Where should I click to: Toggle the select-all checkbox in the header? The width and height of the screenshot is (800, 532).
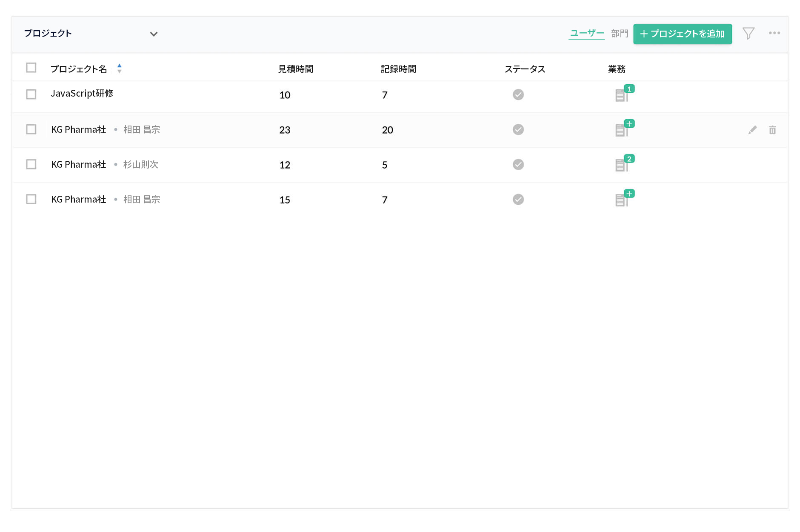click(x=31, y=67)
